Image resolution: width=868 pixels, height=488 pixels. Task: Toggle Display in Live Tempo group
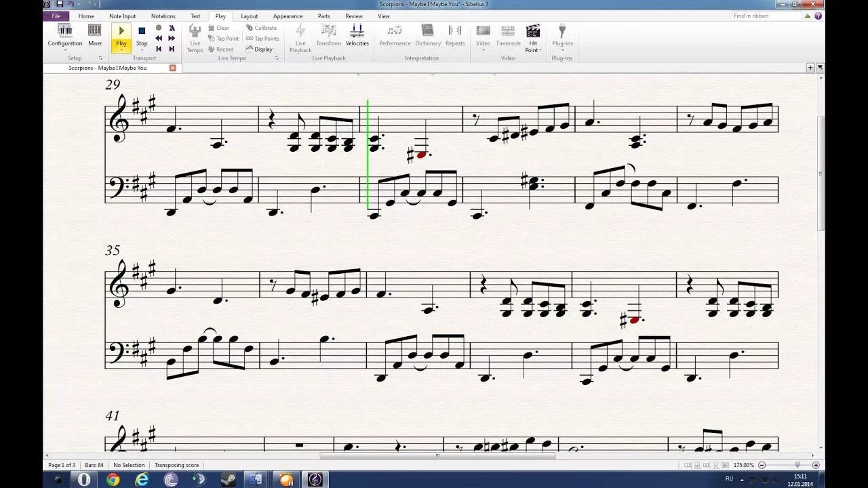click(x=259, y=49)
